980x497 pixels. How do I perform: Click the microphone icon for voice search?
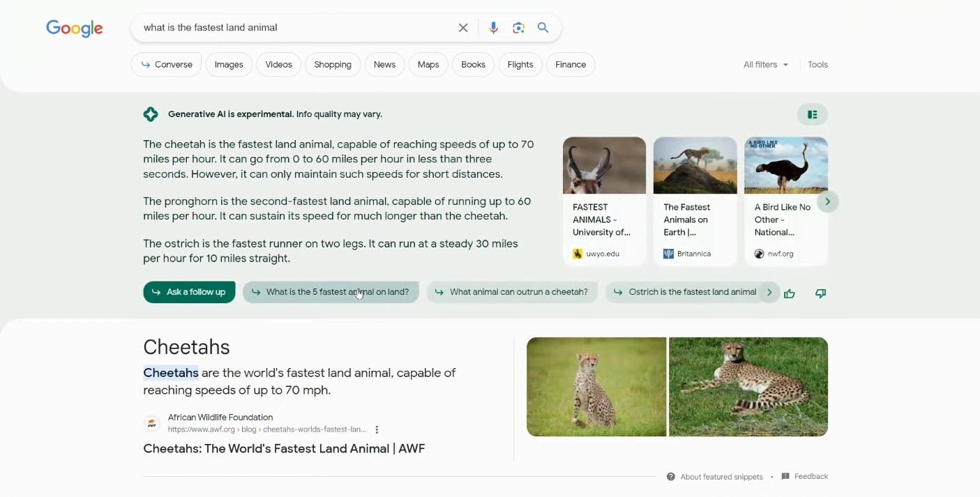(494, 27)
